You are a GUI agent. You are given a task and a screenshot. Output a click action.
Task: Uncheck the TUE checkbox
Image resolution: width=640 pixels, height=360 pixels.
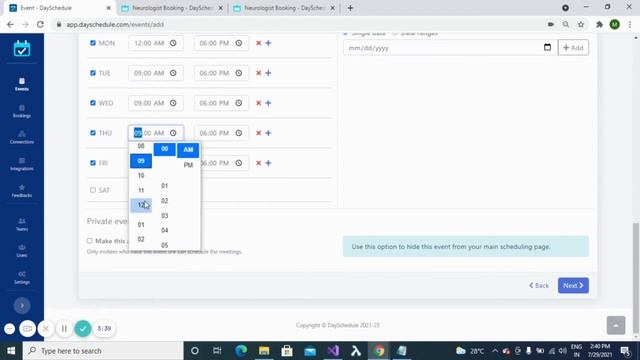point(93,73)
